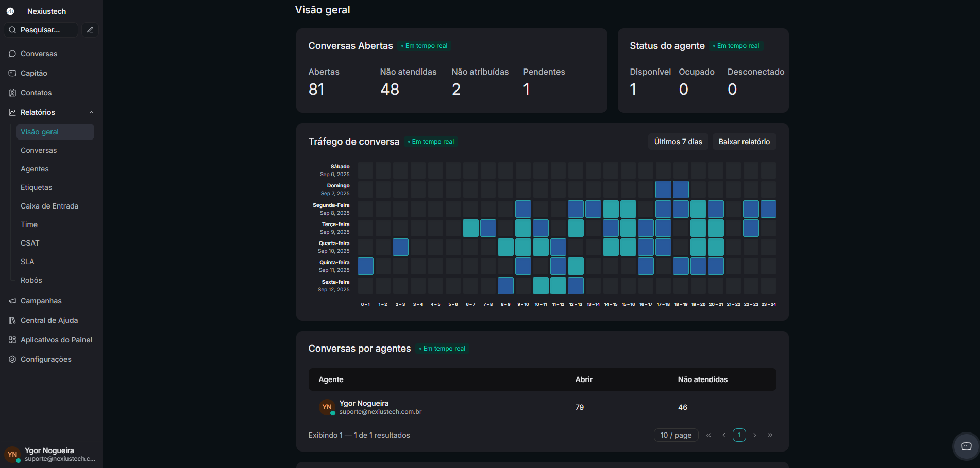This screenshot has width=980, height=468.
Task: Collapse the Relatórios section chevron
Action: click(x=91, y=112)
